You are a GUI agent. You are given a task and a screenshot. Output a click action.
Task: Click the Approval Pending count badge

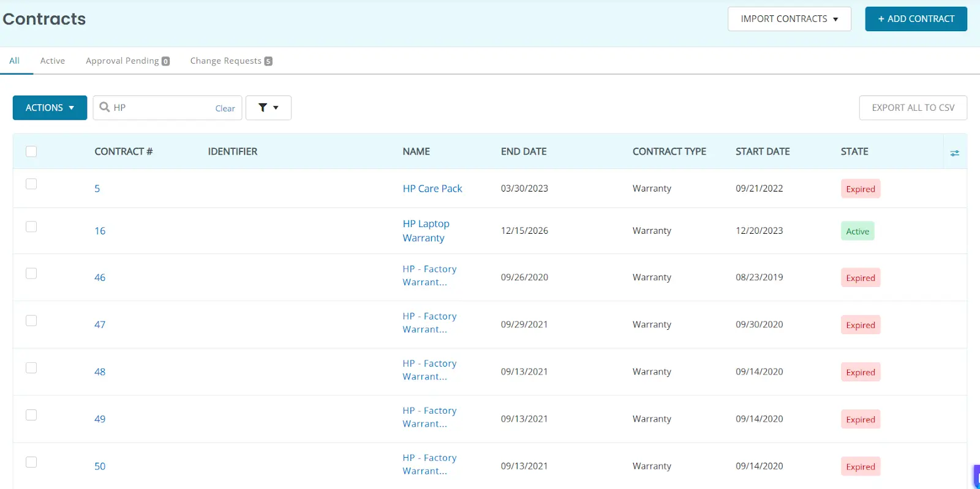165,61
